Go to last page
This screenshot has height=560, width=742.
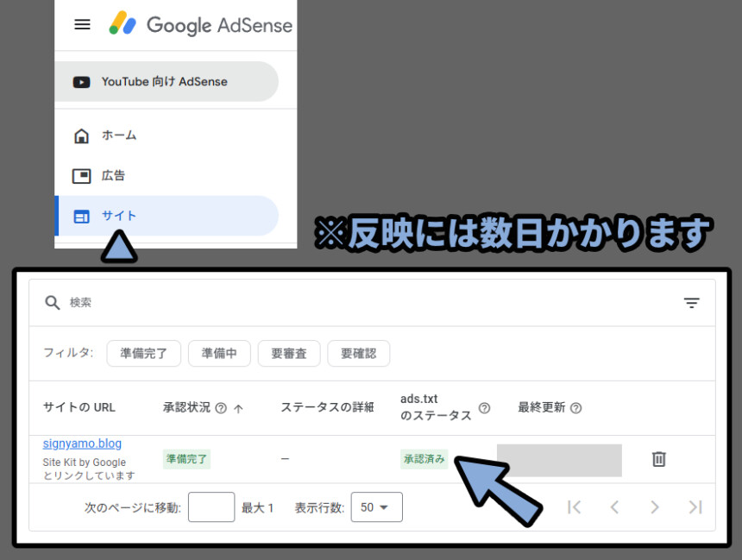click(695, 507)
